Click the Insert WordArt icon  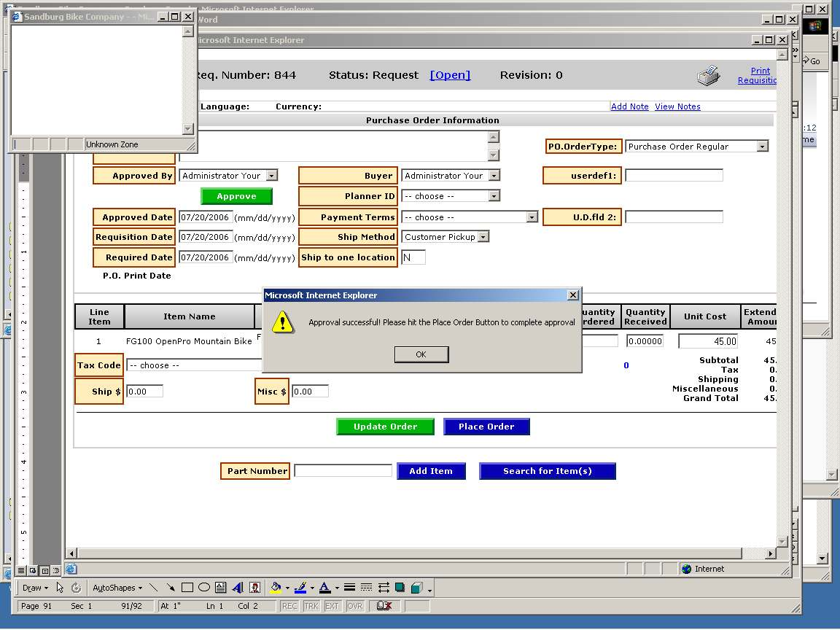click(x=238, y=588)
